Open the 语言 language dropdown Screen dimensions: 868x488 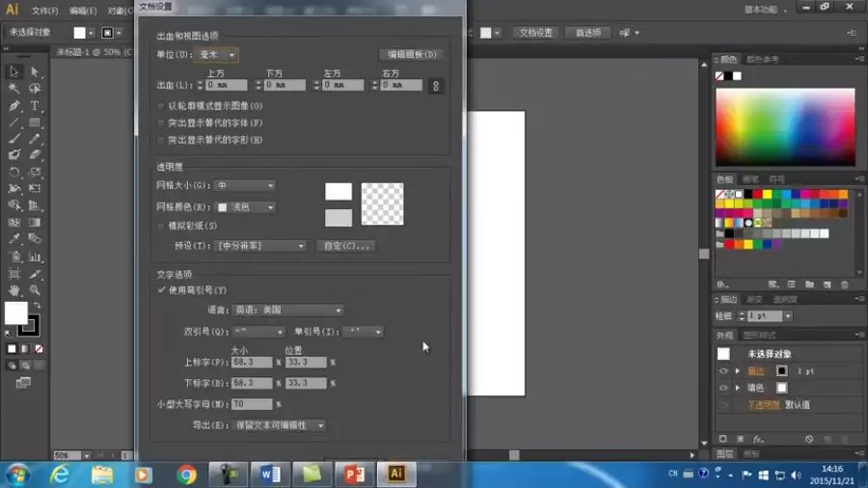(287, 311)
